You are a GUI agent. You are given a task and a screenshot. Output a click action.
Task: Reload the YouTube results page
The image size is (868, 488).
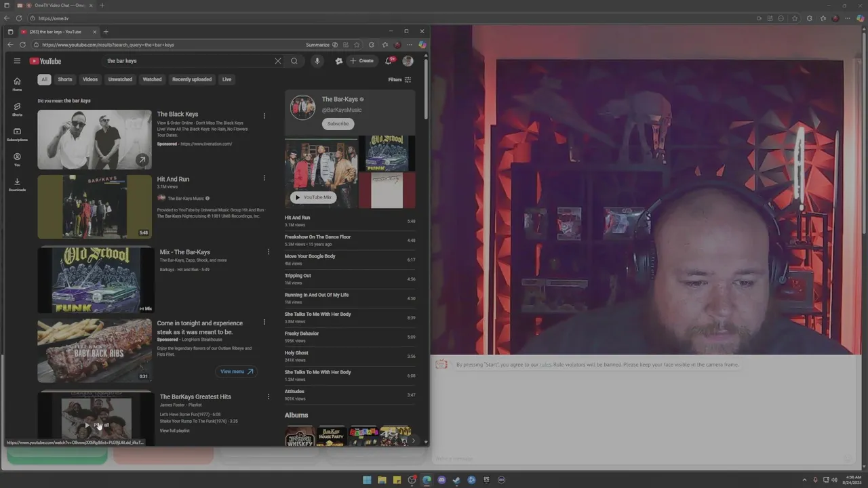click(x=22, y=45)
